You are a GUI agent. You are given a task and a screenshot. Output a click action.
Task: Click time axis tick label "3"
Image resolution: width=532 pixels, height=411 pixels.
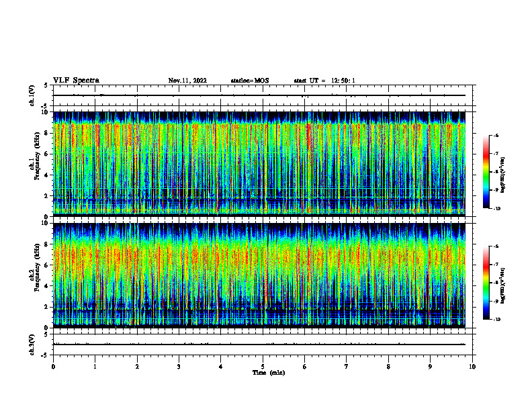[179, 367]
